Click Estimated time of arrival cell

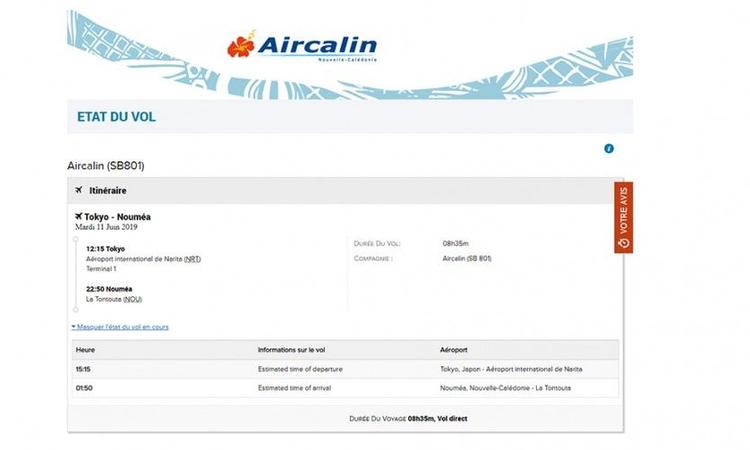pyautogui.click(x=294, y=388)
